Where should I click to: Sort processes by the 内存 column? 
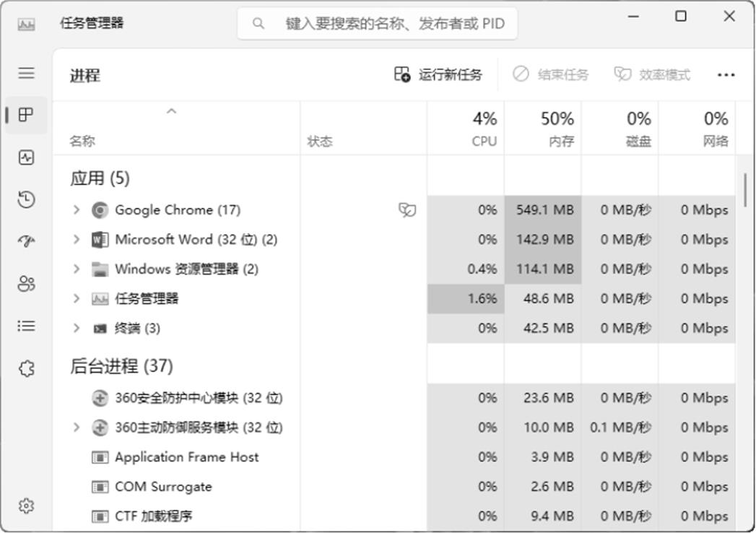click(543, 129)
